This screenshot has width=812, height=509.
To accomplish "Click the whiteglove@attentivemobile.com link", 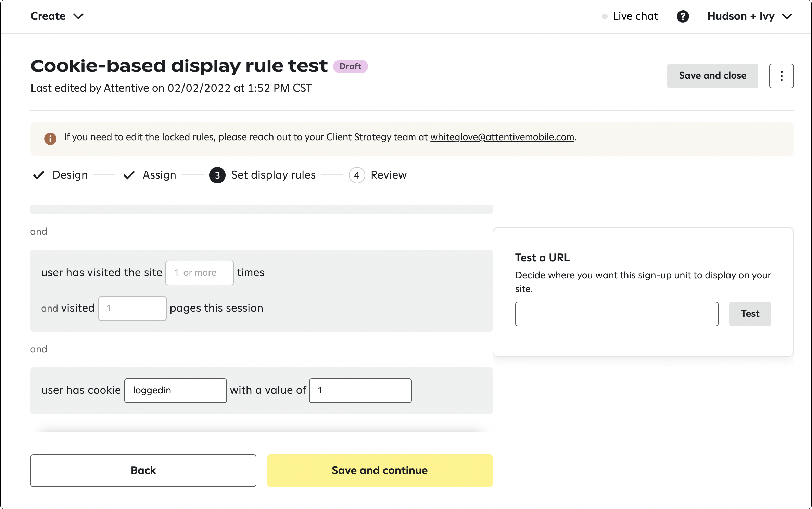I will 502,137.
